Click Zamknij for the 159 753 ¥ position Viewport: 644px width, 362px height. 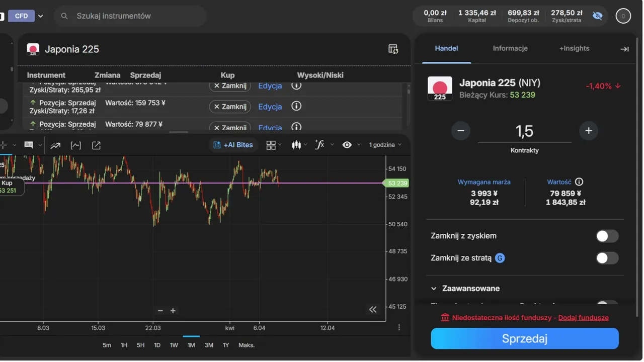(x=230, y=107)
